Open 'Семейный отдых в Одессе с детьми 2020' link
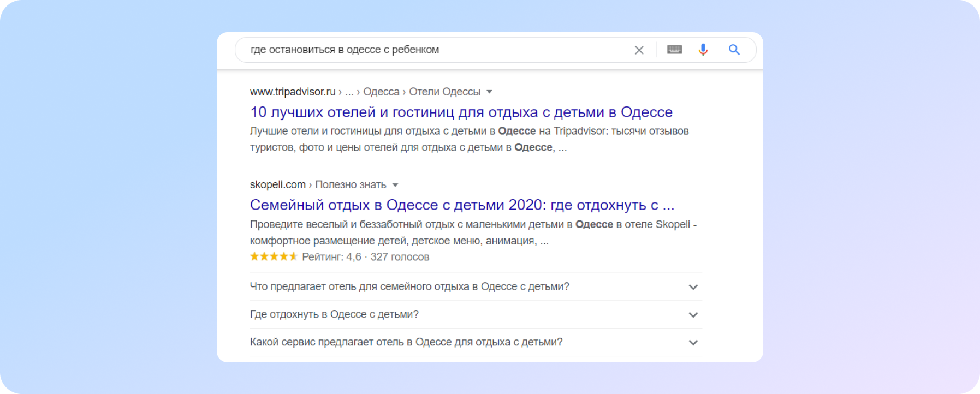 point(462,205)
